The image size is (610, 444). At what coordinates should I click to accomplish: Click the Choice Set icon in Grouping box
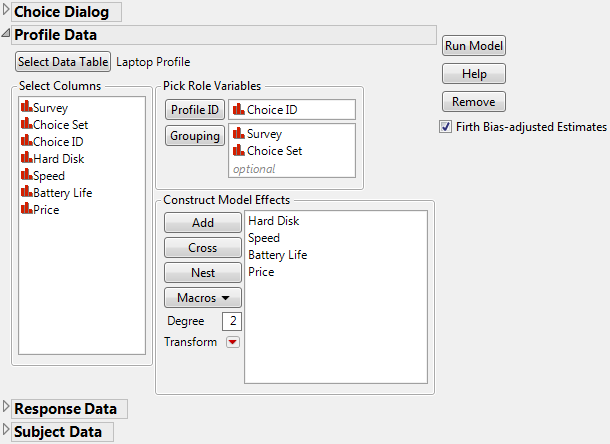[x=239, y=150]
